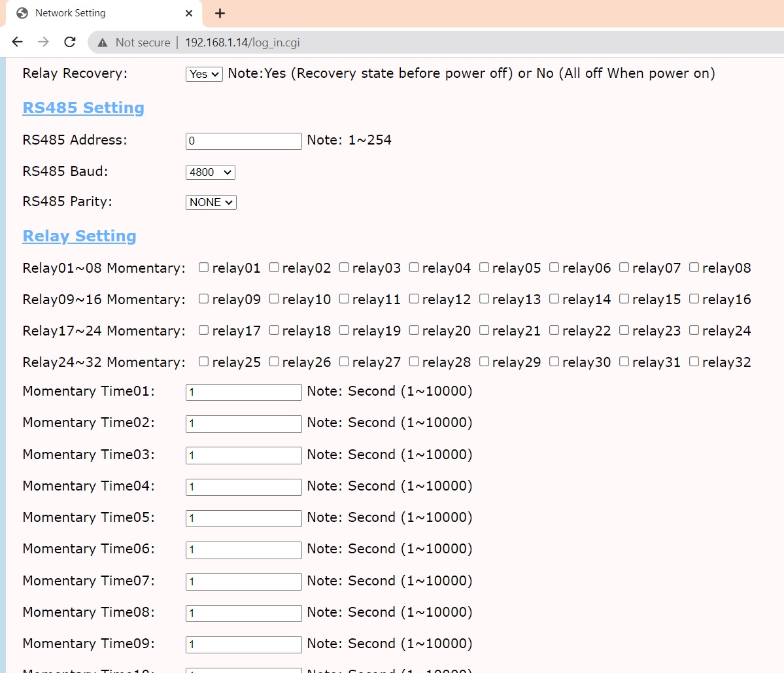
Task: Open the Relay Recovery dropdown
Action: [x=204, y=74]
